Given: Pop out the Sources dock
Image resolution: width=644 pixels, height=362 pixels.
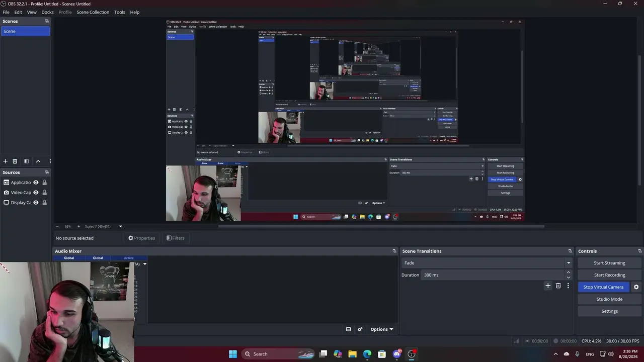Looking at the screenshot, I should click(47, 172).
